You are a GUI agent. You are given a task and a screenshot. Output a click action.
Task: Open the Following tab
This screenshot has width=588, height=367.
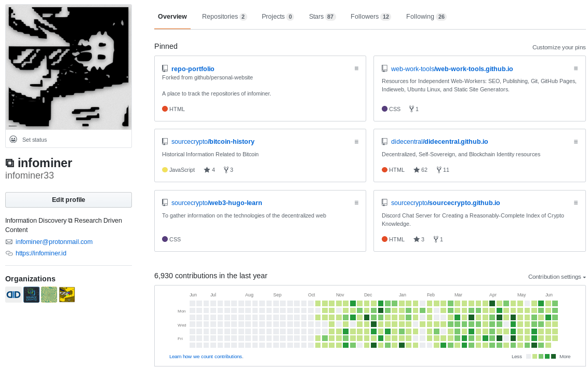(426, 17)
